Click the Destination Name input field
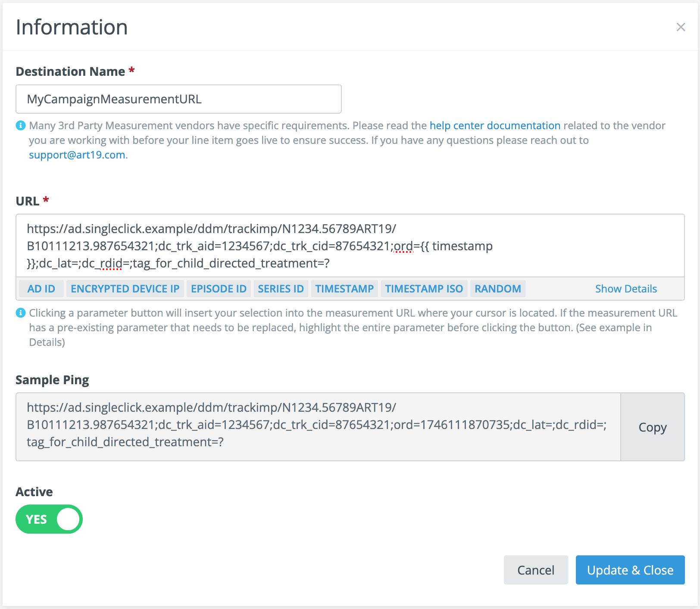The height and width of the screenshot is (609, 700). pos(178,99)
